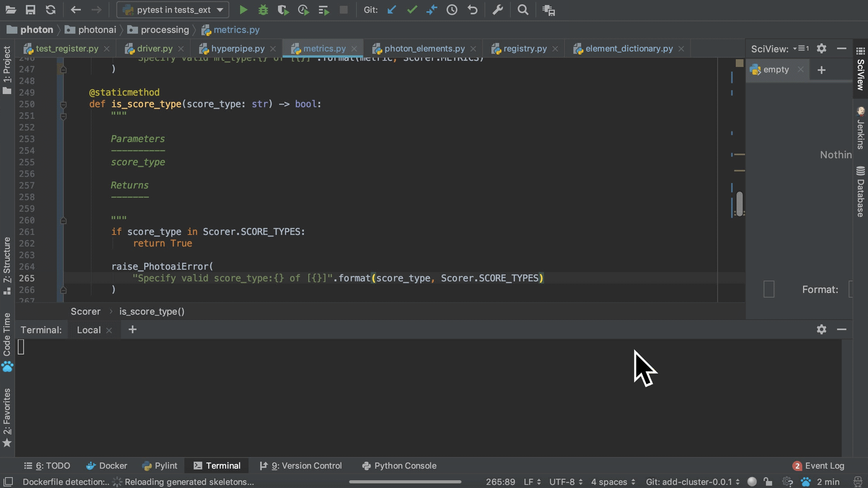Click the profiler run icon
This screenshot has width=868, height=488.
pyautogui.click(x=304, y=10)
